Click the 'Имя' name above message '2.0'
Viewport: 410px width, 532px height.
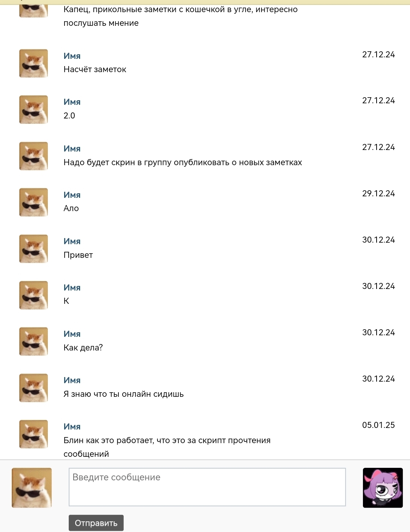[72, 102]
